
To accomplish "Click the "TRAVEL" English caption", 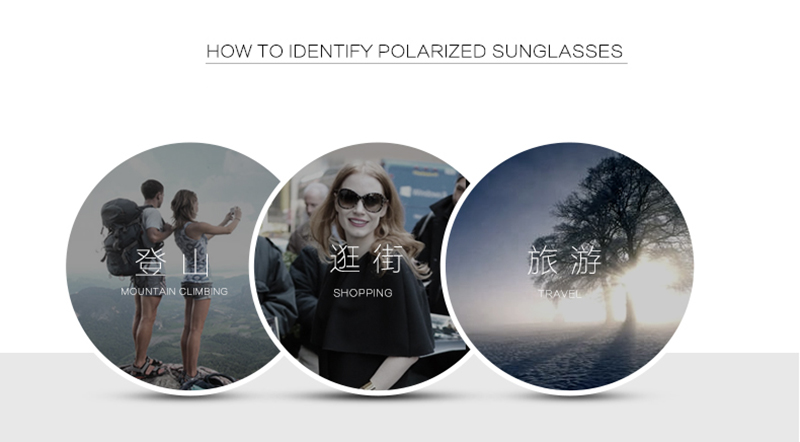I will point(560,294).
